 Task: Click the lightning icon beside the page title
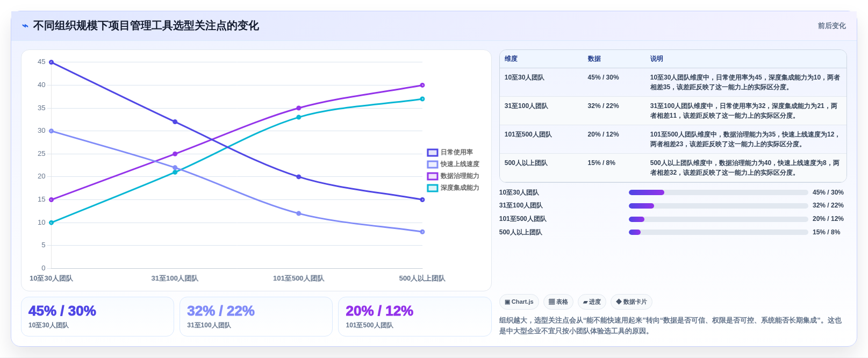click(x=25, y=26)
